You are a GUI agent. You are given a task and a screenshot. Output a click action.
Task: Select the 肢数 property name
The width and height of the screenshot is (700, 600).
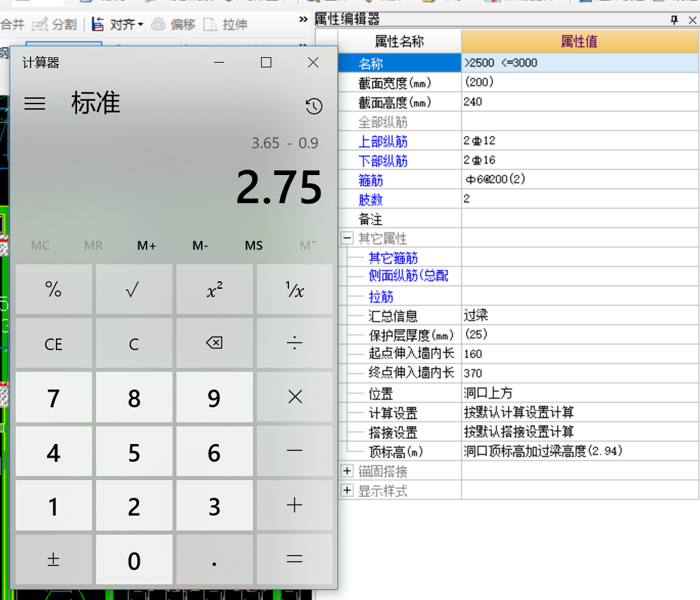click(371, 200)
